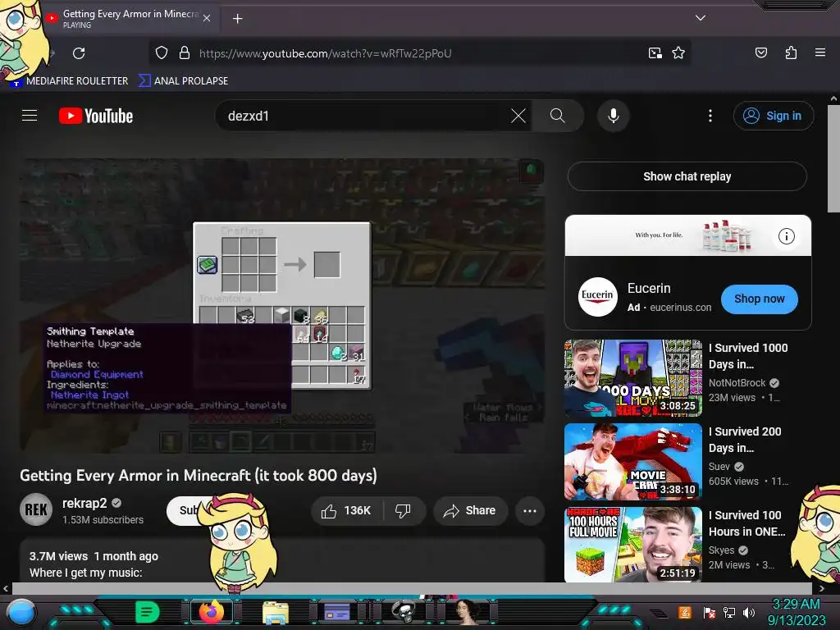The height and width of the screenshot is (630, 840).
Task: Open the Start orb button
Action: [21, 612]
